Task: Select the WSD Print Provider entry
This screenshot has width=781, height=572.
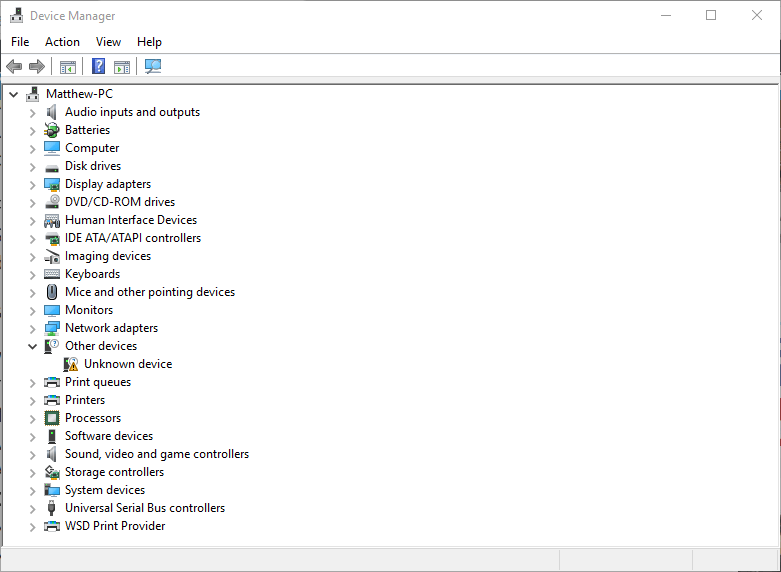Action: coord(115,526)
